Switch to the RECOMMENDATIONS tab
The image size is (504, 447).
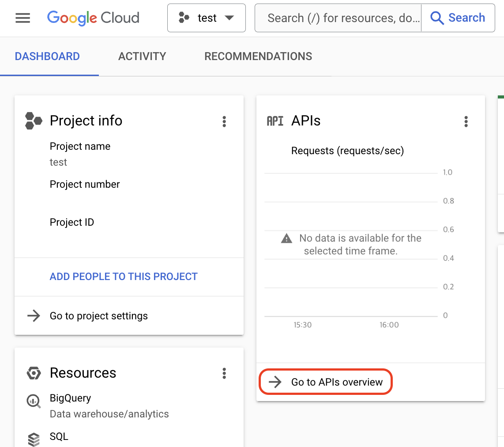[258, 56]
